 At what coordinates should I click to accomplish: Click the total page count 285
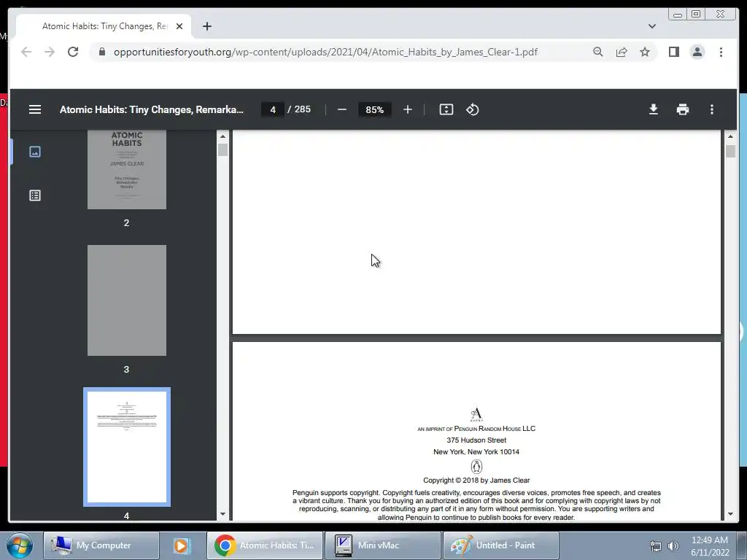pyautogui.click(x=303, y=109)
